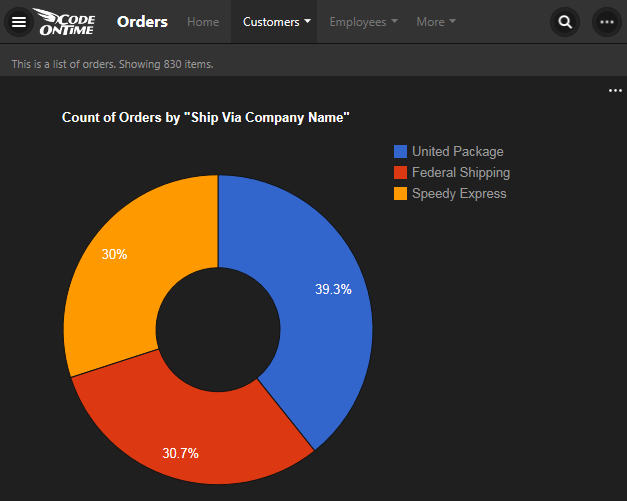Click the orange Speedy Express legend swatch
Screen dimensions: 627x501
point(401,194)
